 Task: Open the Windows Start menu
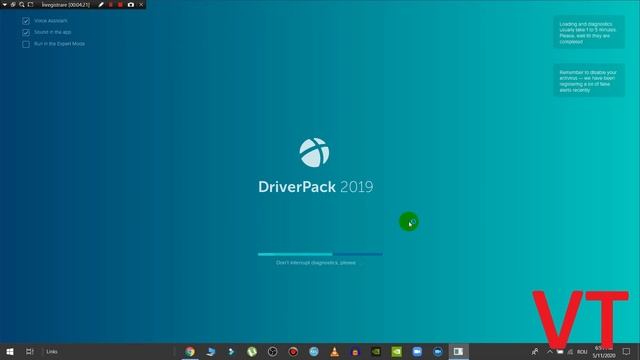(x=10, y=351)
